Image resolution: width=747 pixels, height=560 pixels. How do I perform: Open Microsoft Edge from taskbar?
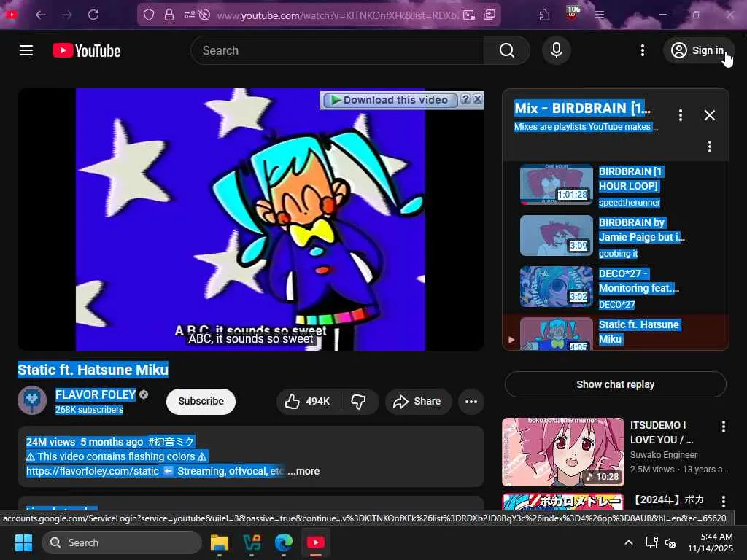coord(284,542)
